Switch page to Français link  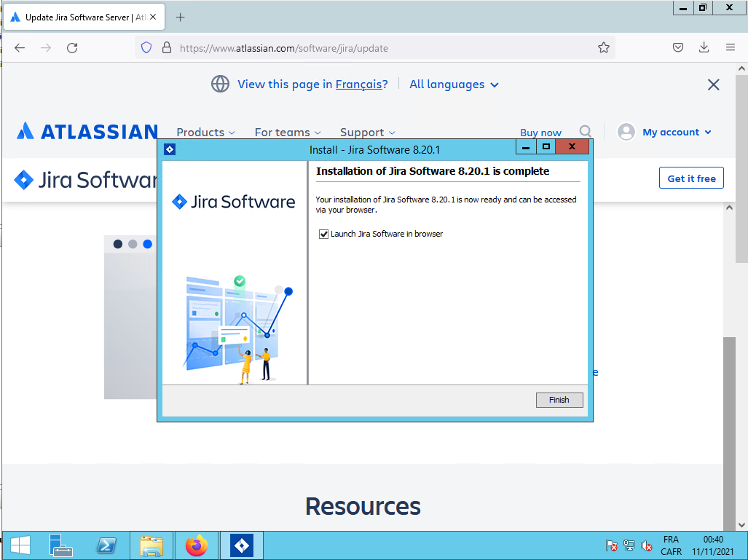(361, 84)
